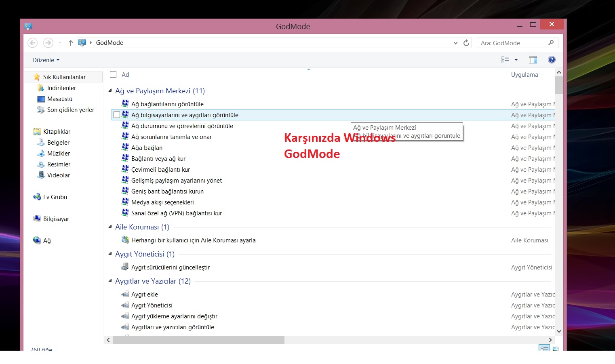Screen dimensions: 615x364
Task: Click the Sık Kullanılanlar star icon
Action: (37, 77)
